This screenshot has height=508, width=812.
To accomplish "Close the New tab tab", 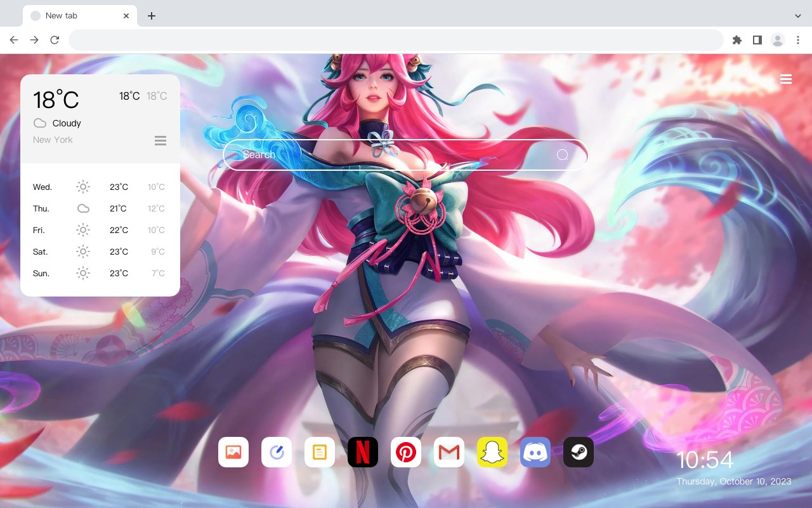I will click(x=126, y=16).
